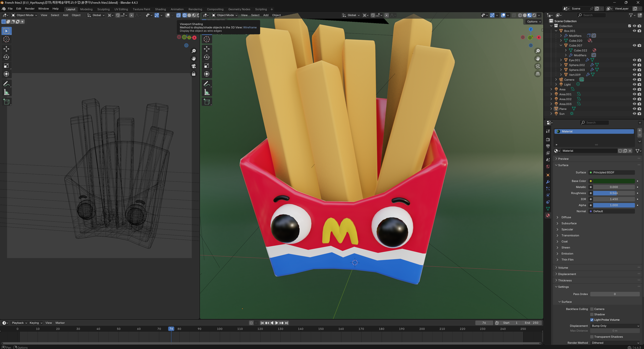This screenshot has height=349, width=644.
Task: Switch to the Shading workspace tab
Action: click(161, 9)
